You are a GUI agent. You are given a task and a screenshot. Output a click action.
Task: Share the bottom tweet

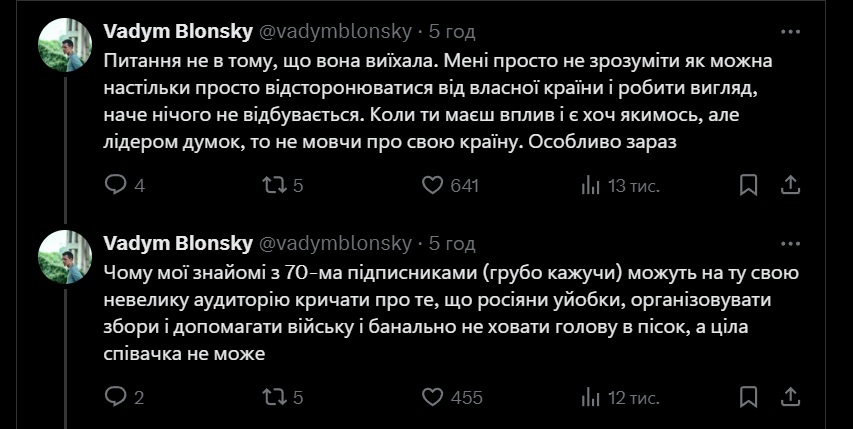pyautogui.click(x=790, y=397)
